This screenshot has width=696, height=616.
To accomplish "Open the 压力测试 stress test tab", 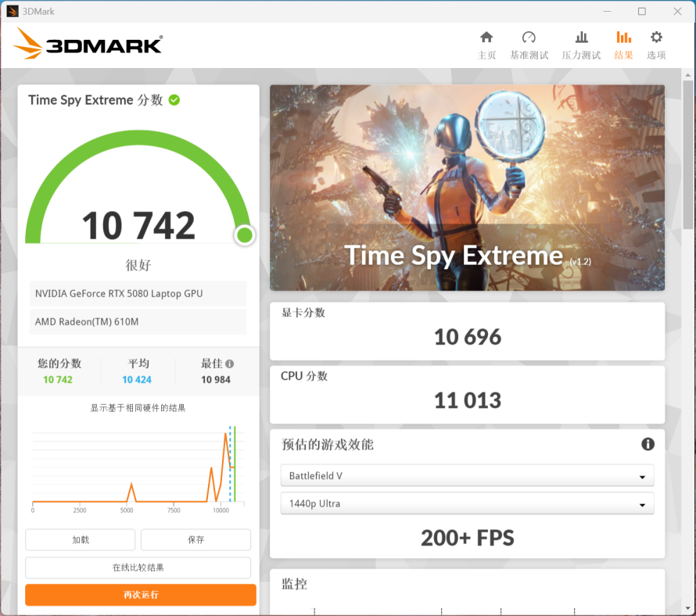I will click(581, 45).
